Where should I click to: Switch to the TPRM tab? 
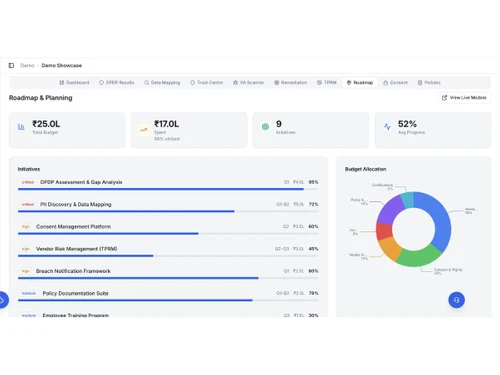(x=327, y=82)
